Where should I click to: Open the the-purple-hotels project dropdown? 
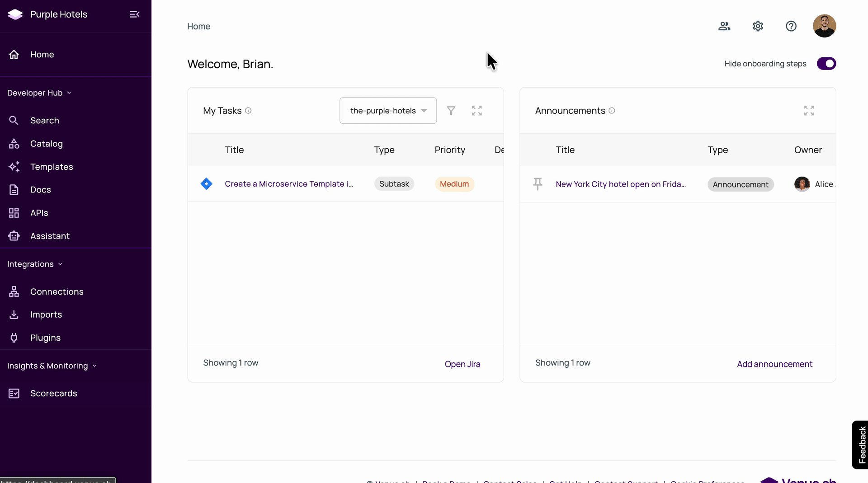[388, 111]
